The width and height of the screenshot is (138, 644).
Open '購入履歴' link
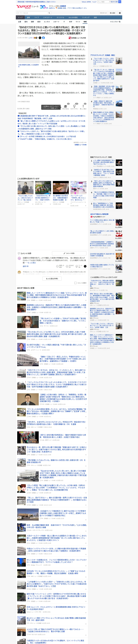click(112, 13)
